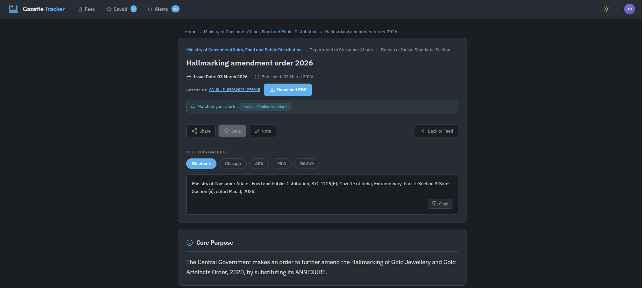The image size is (644, 288).
Task: Click the Issue Date: 03 March 2026 text
Action: [220, 77]
